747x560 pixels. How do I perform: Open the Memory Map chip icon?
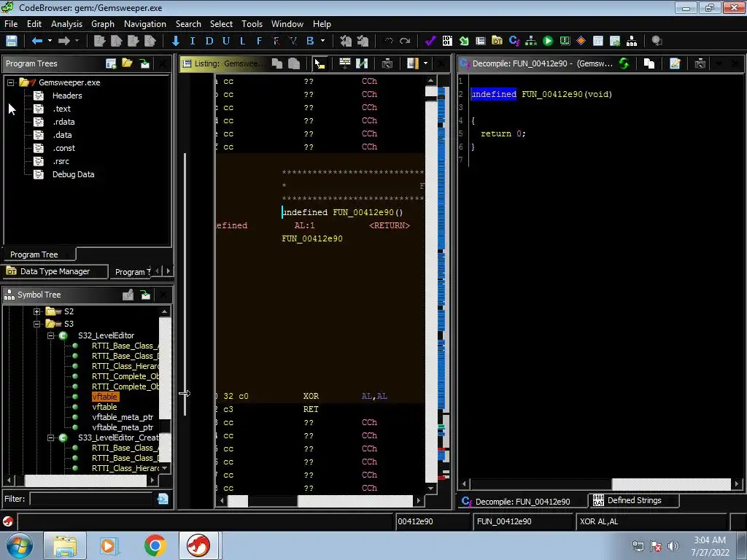565,41
